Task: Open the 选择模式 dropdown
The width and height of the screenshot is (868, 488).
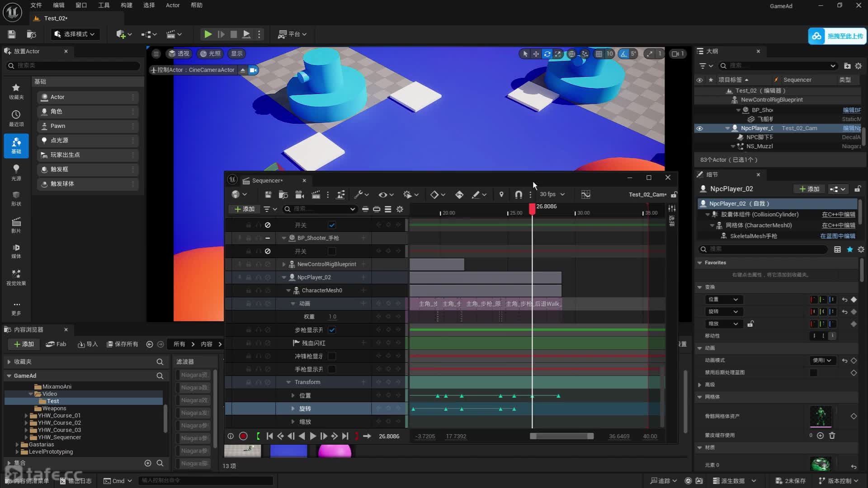Action: tap(75, 34)
